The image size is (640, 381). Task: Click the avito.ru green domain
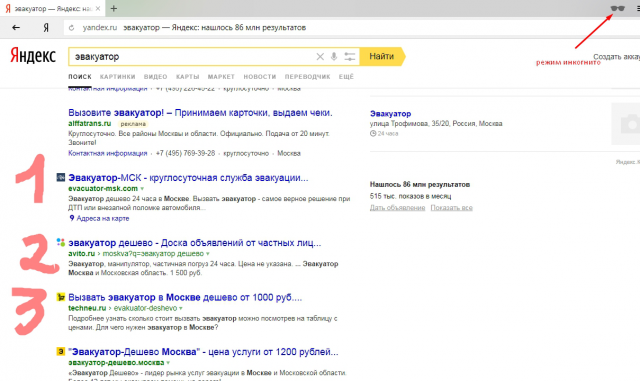81,254
